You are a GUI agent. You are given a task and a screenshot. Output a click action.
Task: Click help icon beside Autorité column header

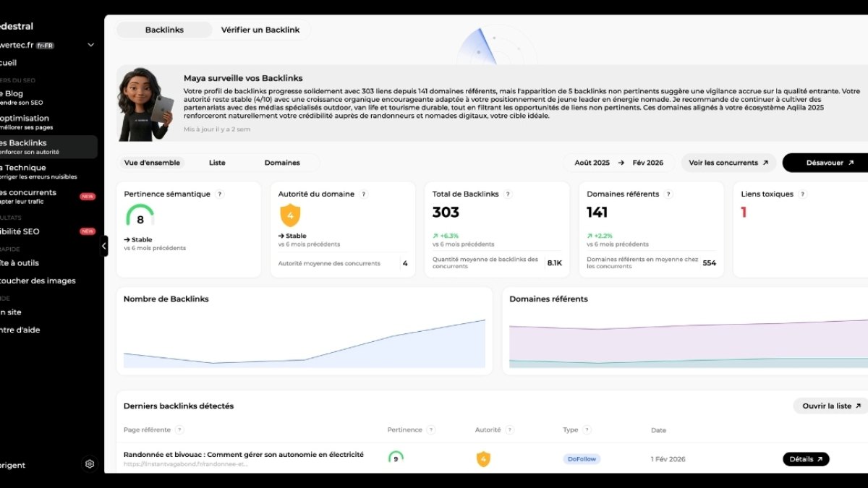(x=509, y=429)
